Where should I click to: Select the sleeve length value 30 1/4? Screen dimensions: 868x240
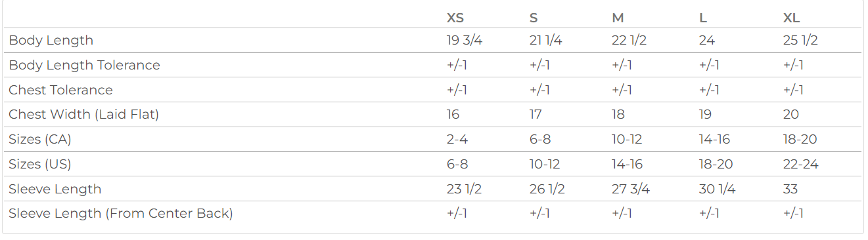coord(717,190)
